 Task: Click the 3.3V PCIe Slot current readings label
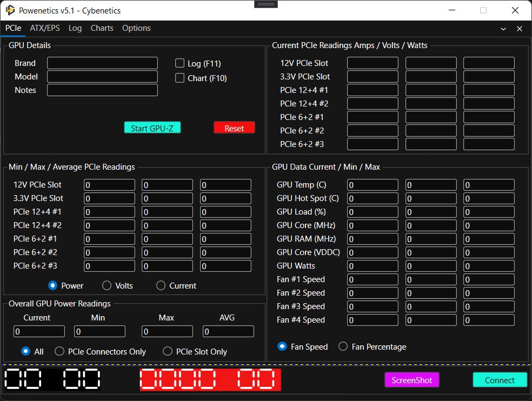click(305, 77)
